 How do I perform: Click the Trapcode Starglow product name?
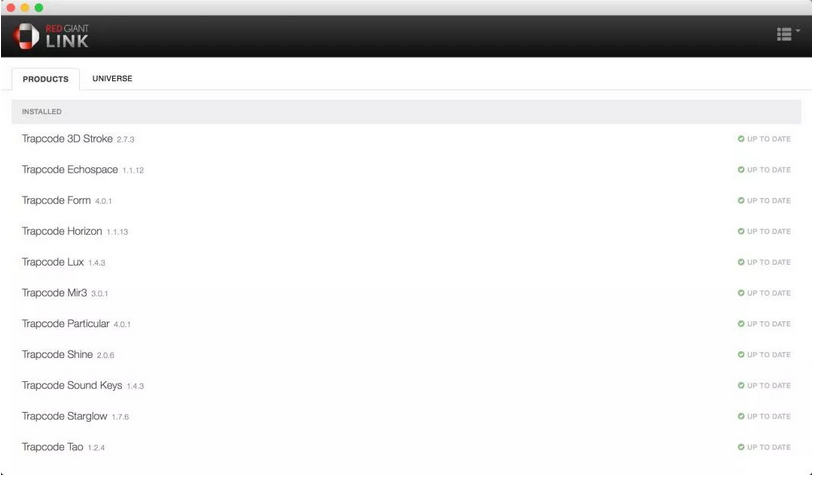pos(64,416)
